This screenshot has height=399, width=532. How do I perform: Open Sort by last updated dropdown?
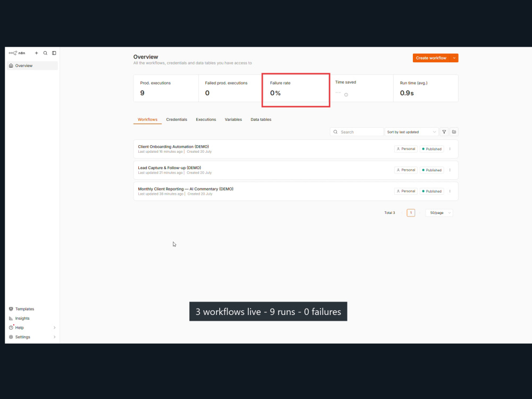coord(412,132)
